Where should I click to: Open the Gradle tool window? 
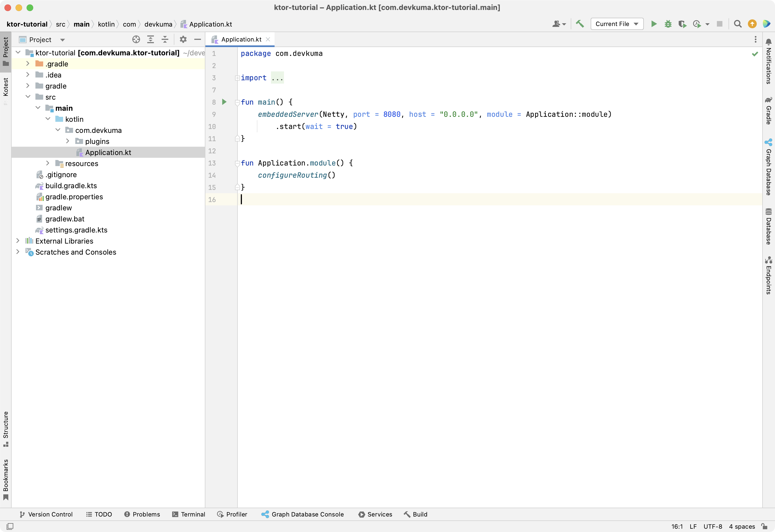pyautogui.click(x=769, y=110)
